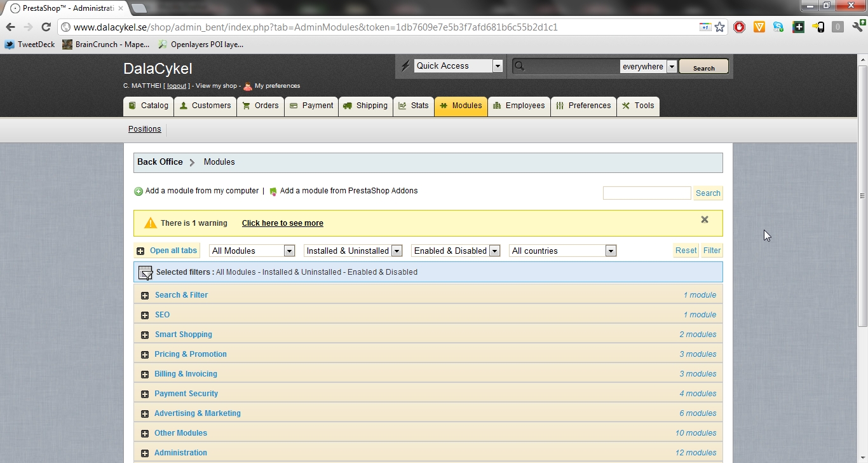Click the PrestaShop Addons puzzle icon
Image resolution: width=868 pixels, height=463 pixels.
coord(273,191)
